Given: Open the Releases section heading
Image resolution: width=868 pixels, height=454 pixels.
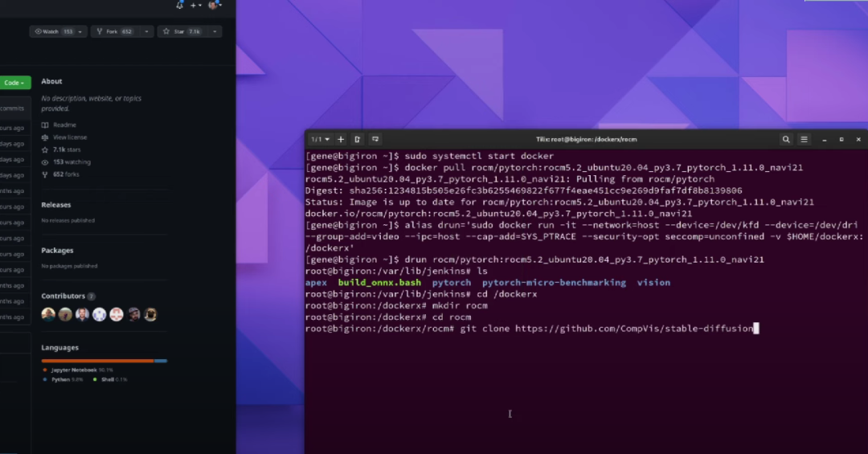Looking at the screenshot, I should coord(56,204).
